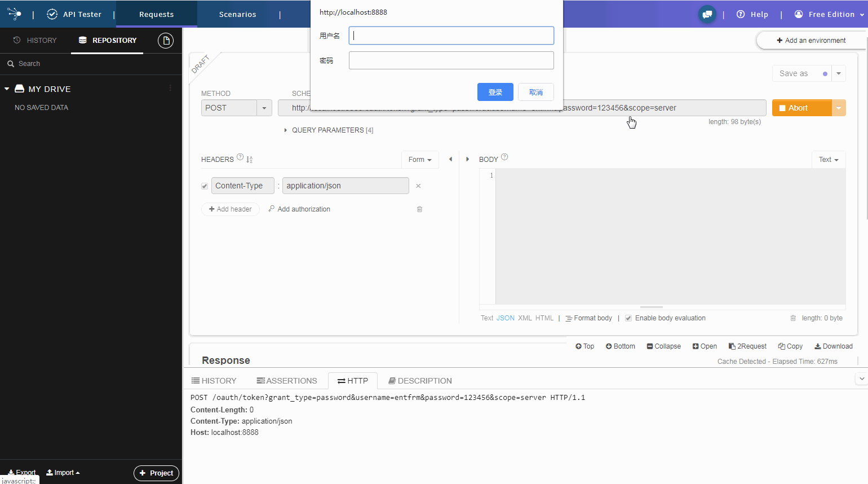
Task: Open the Save as dropdown arrow
Action: (x=839, y=73)
